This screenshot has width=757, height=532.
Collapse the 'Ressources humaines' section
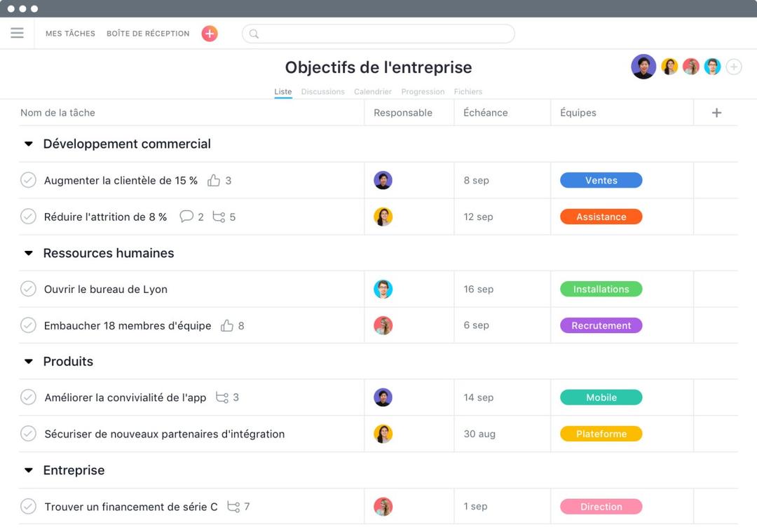[x=28, y=253]
